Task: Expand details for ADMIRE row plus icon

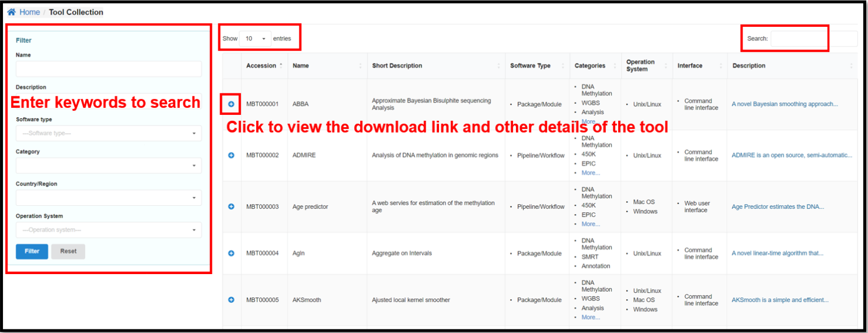Action: click(231, 155)
